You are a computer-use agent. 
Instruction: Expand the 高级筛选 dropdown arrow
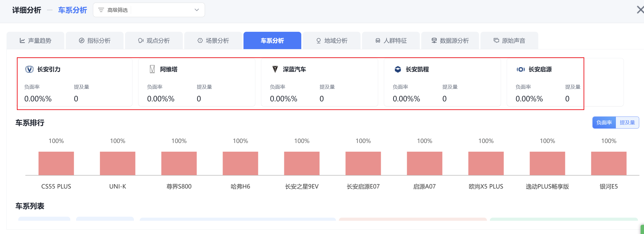coord(197,10)
